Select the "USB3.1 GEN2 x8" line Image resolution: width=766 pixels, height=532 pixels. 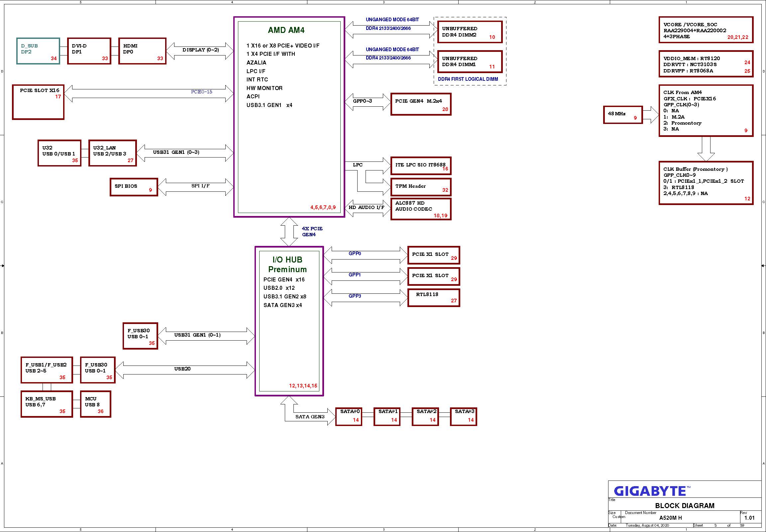click(285, 296)
